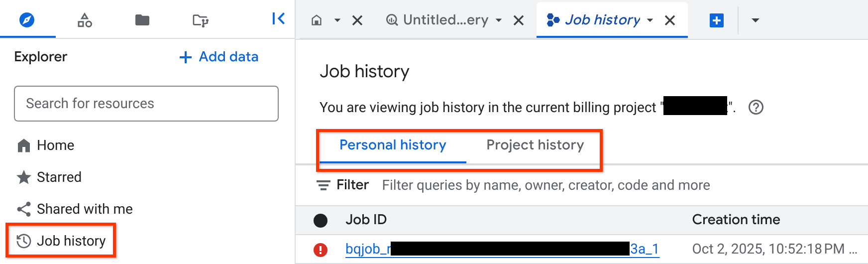The image size is (868, 264).
Task: Click the blue plus new tab icon
Action: 716,20
